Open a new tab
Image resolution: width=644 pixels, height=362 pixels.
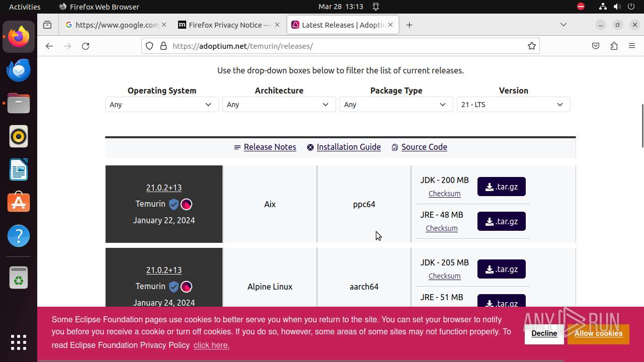coord(409,25)
